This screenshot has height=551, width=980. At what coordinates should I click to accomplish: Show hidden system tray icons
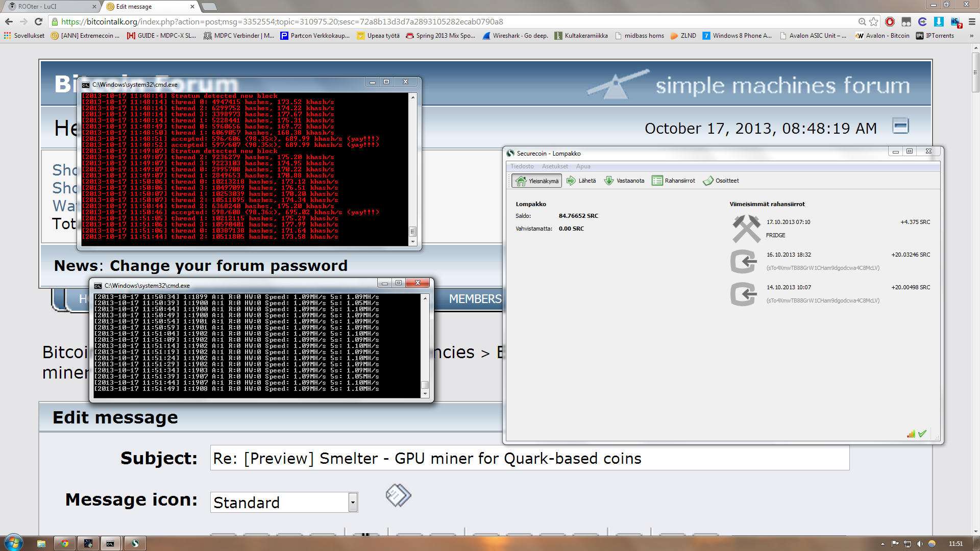tap(883, 544)
